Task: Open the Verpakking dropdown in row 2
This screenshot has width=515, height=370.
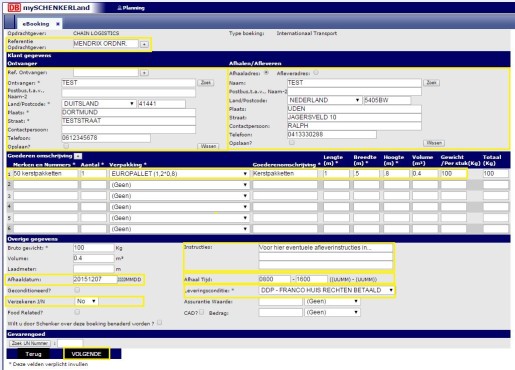Action: click(x=179, y=185)
